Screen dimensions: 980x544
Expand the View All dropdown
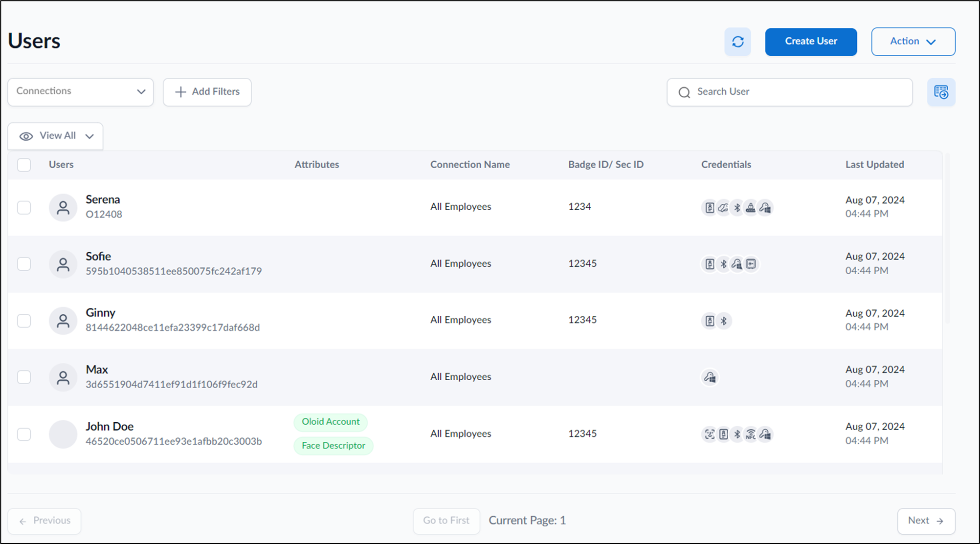pyautogui.click(x=55, y=136)
